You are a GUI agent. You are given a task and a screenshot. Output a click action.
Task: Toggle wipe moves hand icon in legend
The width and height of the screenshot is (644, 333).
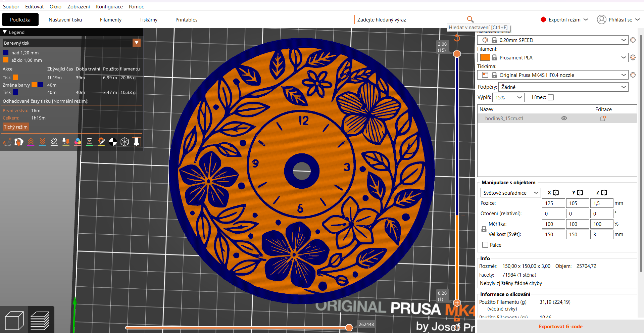19,142
